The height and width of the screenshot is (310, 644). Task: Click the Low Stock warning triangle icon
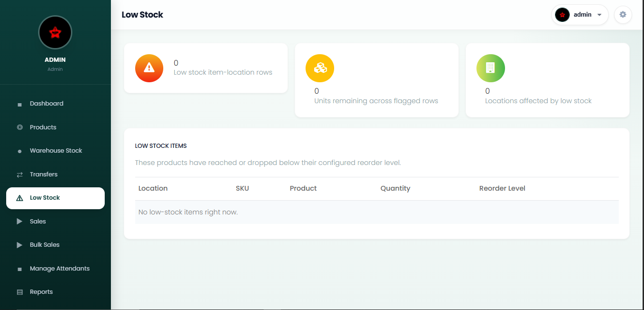[x=20, y=198]
